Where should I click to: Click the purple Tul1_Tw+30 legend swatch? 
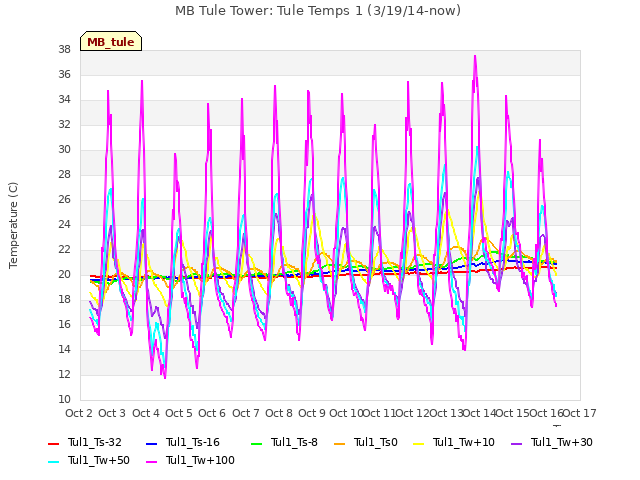517,443
